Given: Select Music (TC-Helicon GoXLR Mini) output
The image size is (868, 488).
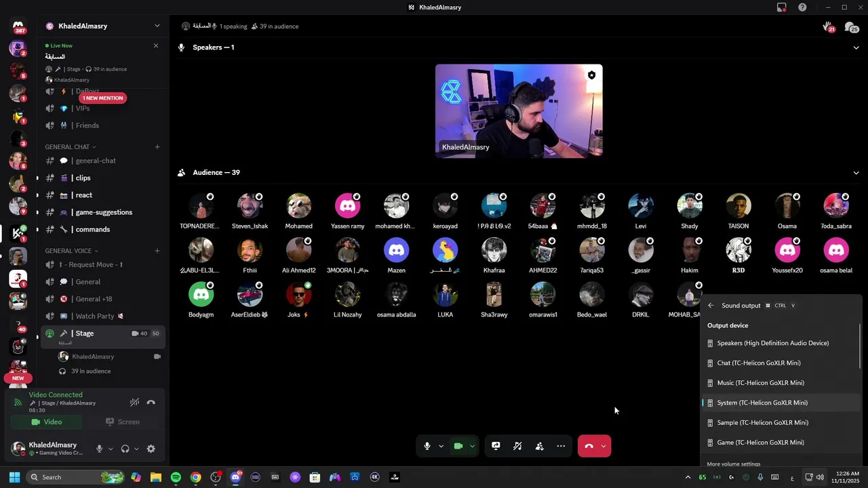Looking at the screenshot, I should coord(780,383).
